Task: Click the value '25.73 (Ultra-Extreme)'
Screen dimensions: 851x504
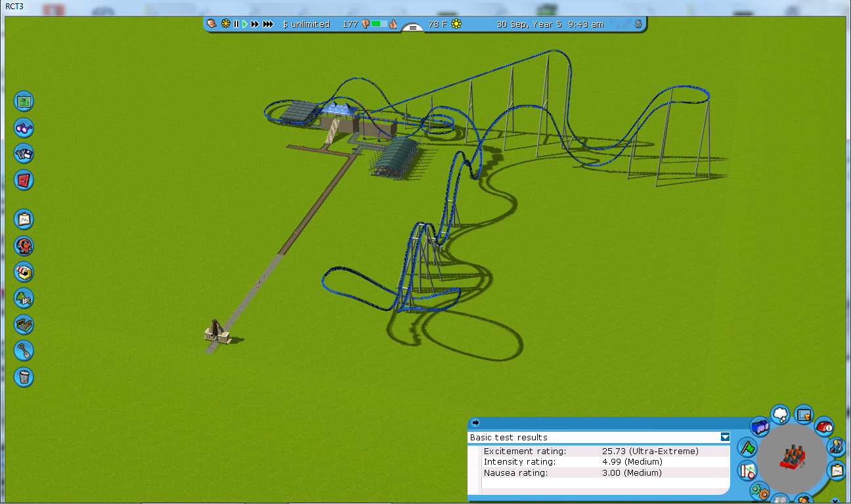Action: (x=650, y=451)
